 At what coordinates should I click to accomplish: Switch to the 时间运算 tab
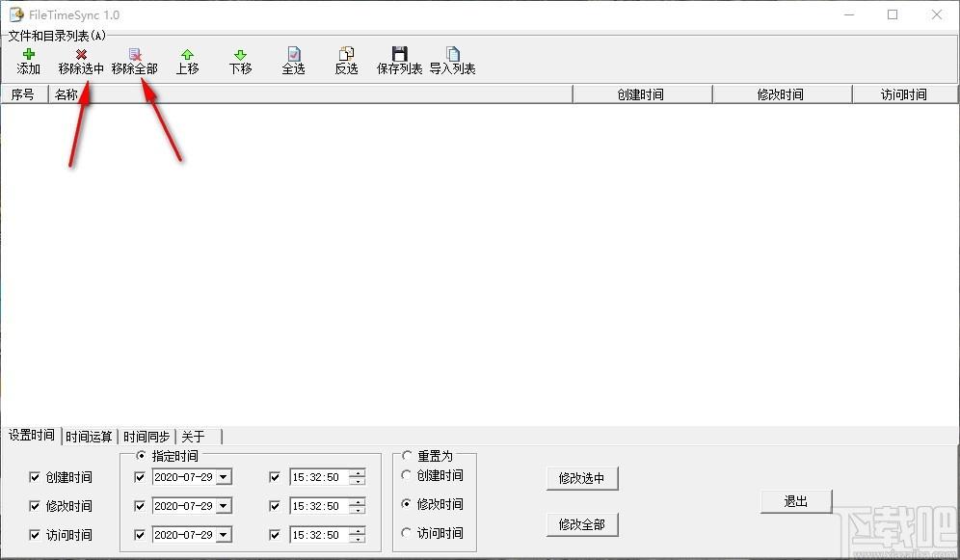pyautogui.click(x=89, y=437)
